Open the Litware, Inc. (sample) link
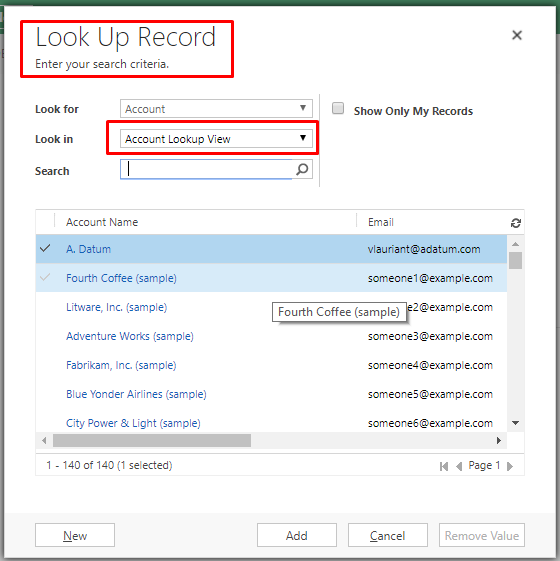Image resolution: width=560 pixels, height=561 pixels. tap(117, 307)
